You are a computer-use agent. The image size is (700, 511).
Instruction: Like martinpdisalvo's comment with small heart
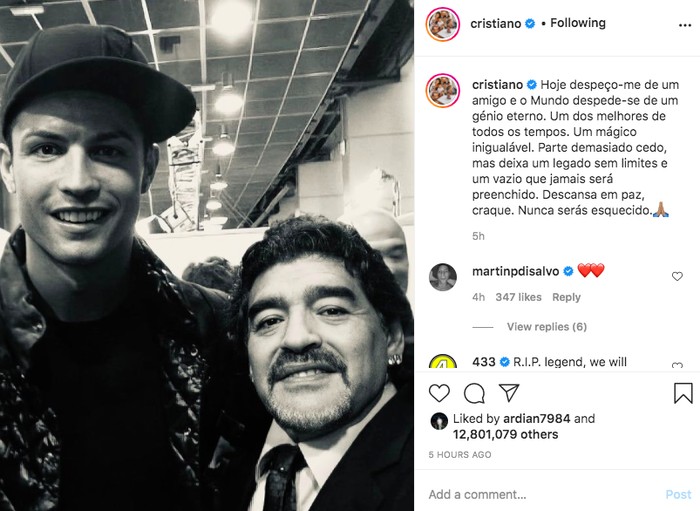tap(677, 276)
